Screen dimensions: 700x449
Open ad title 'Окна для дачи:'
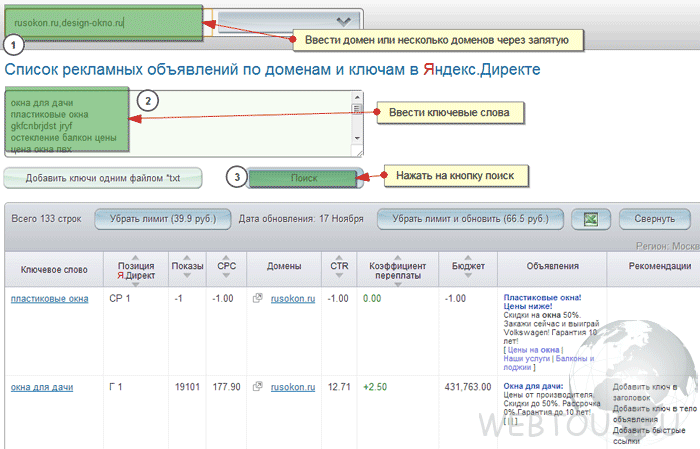(x=533, y=386)
